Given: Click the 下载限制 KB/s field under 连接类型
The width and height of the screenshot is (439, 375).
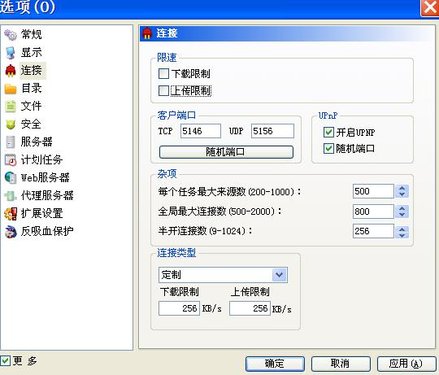Looking at the screenshot, I should (x=179, y=308).
